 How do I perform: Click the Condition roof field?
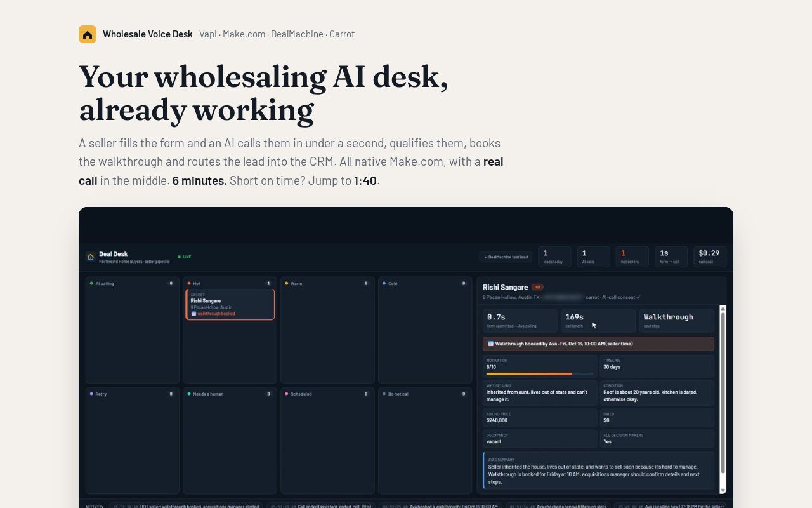click(x=657, y=393)
